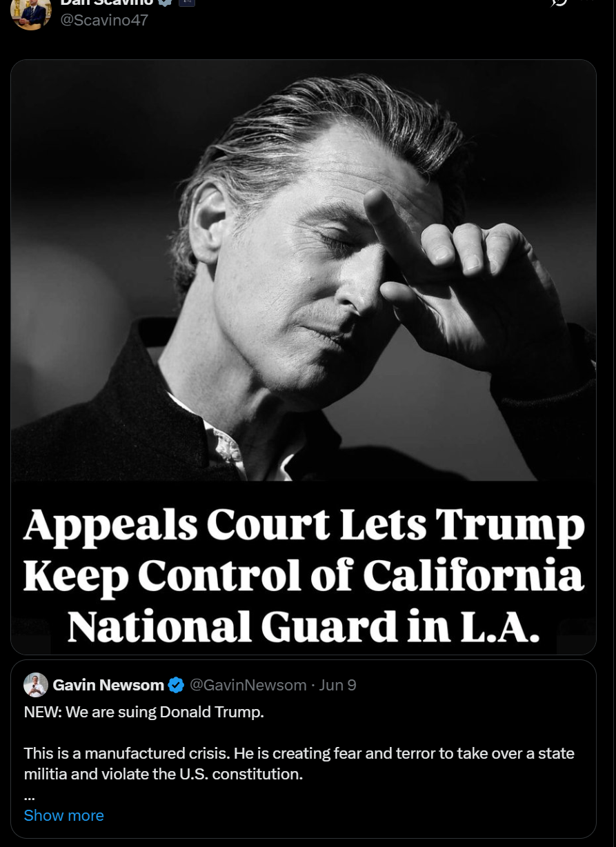616x847 pixels.
Task: Open the black-and-white photo of the man's face
Action: pyautogui.click(x=304, y=270)
